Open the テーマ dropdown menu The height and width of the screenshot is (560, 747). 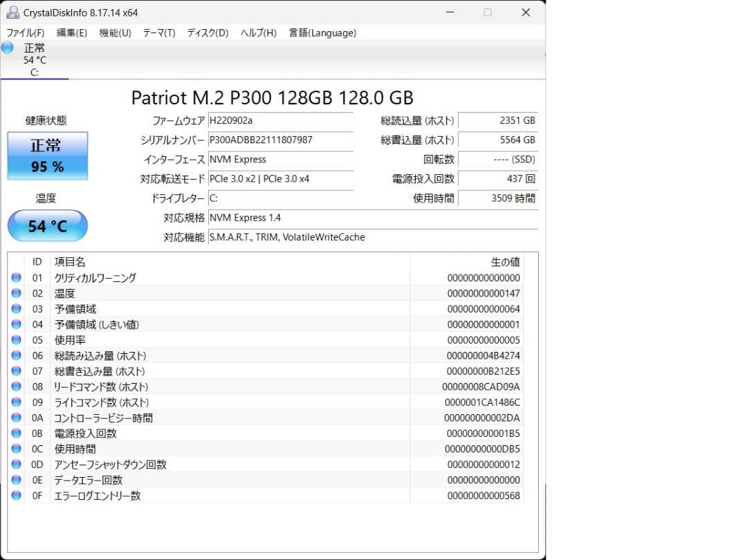pyautogui.click(x=158, y=32)
